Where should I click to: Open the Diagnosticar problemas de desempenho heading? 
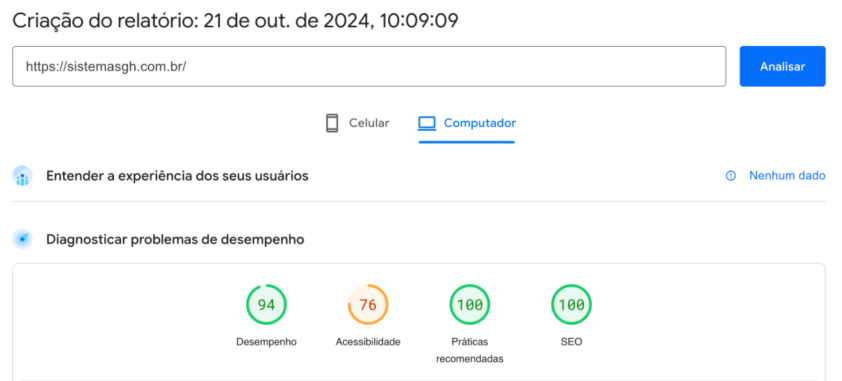(x=175, y=239)
